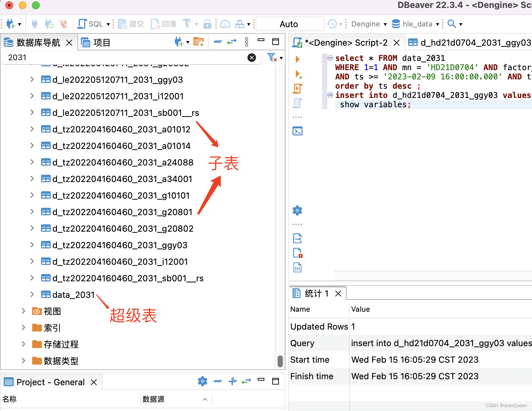Image resolution: width=532 pixels, height=411 pixels.
Task: Switch to the 统计 1 results tab
Action: point(311,294)
